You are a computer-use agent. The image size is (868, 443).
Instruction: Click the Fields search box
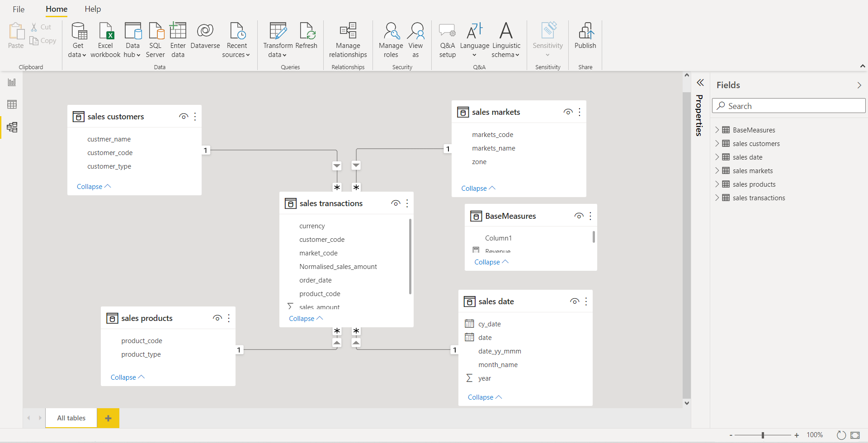pyautogui.click(x=789, y=106)
